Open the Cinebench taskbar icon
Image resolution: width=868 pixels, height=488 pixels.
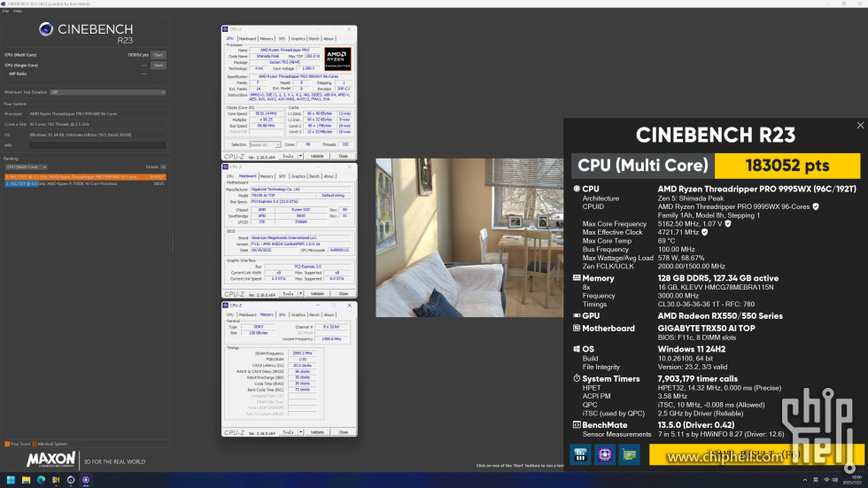coord(71,480)
